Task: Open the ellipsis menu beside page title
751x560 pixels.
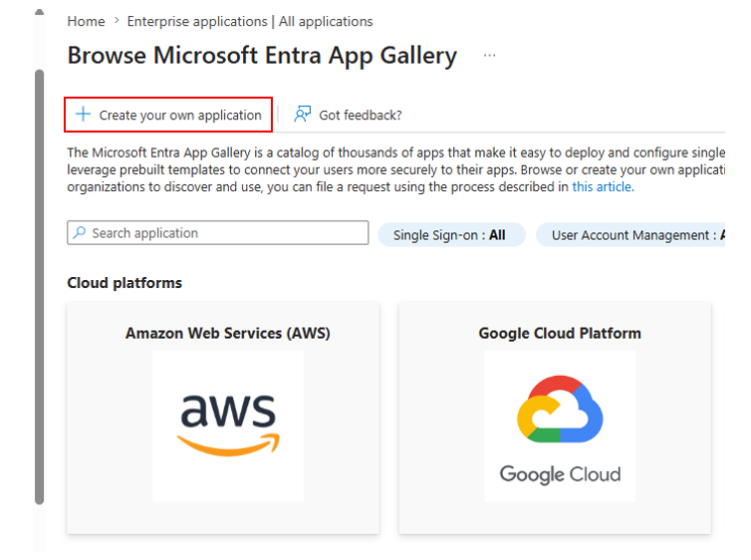Action: tap(489, 55)
